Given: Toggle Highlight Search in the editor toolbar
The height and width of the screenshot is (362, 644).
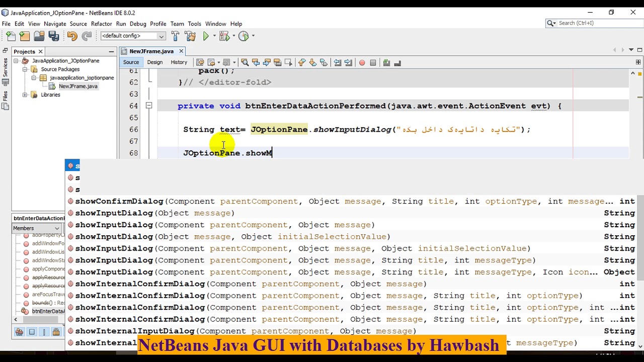Looking at the screenshot, I should pos(277,63).
